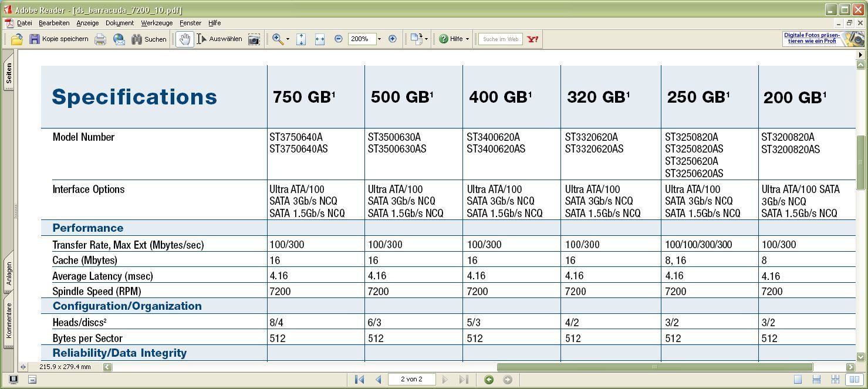
Task: Open Suchen with the binoculars icon
Action: (149, 39)
